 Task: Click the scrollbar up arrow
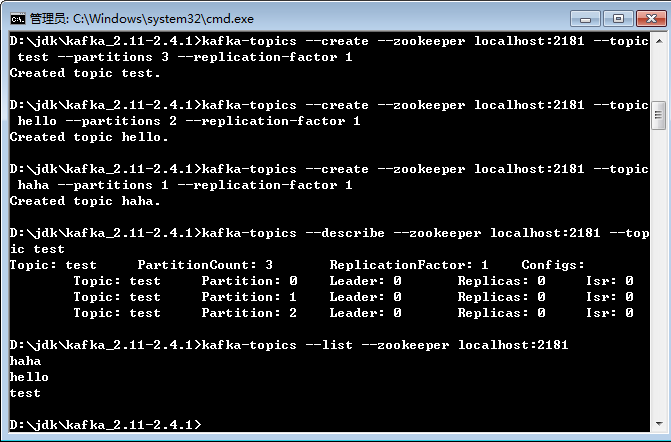pos(658,42)
